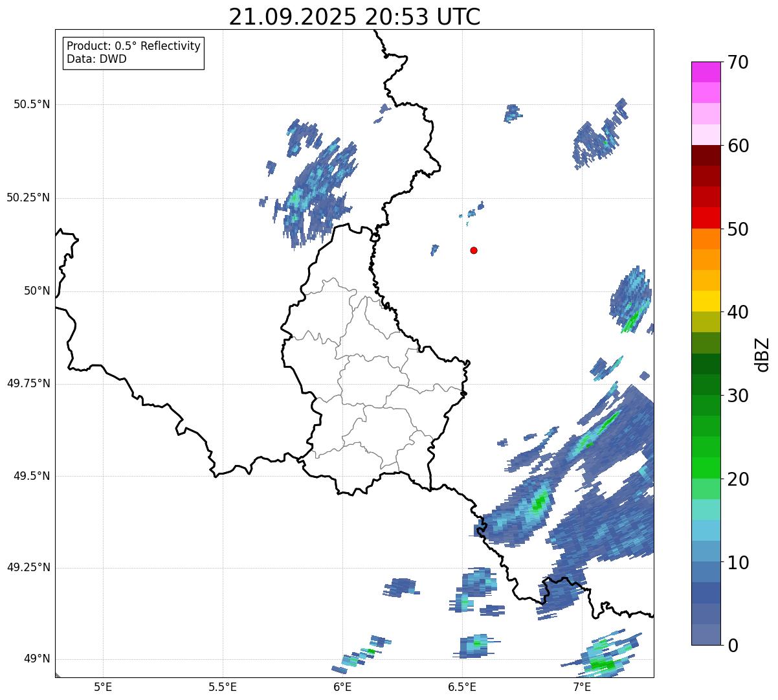Click the 50°N latitude tick label

(x=37, y=291)
